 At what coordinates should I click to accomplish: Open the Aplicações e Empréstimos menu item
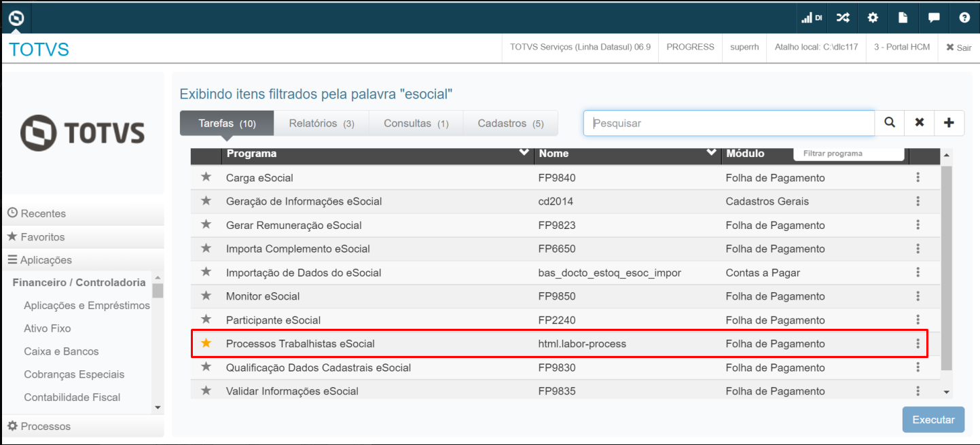pos(87,306)
